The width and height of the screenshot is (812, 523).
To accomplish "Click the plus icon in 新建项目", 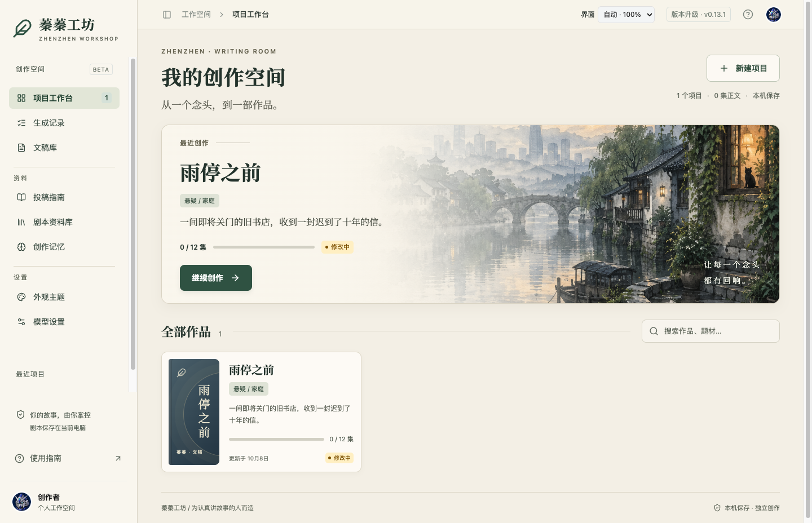I will click(724, 68).
